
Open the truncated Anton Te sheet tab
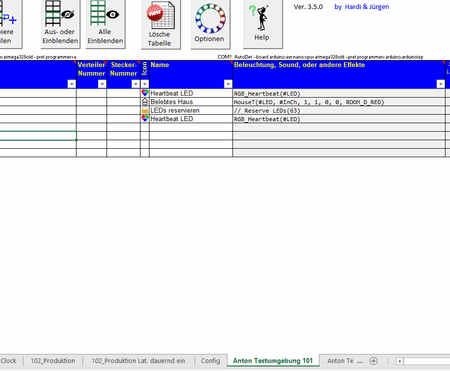340,361
